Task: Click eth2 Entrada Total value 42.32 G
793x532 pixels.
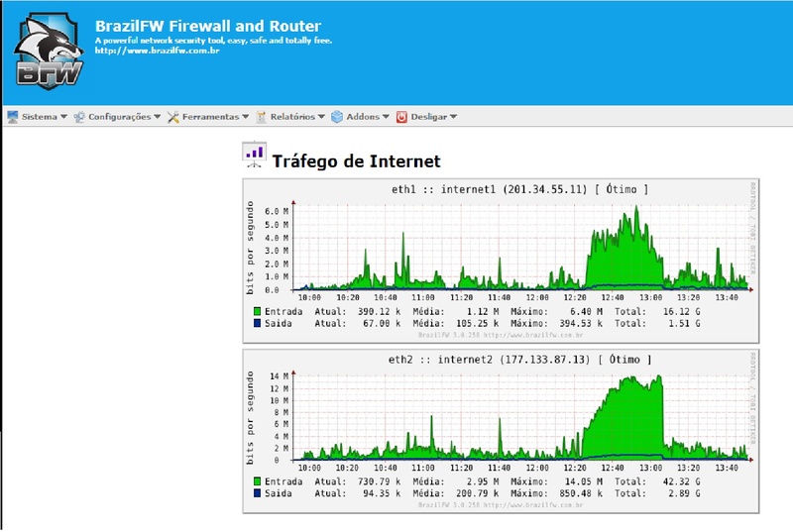Action: (682, 482)
